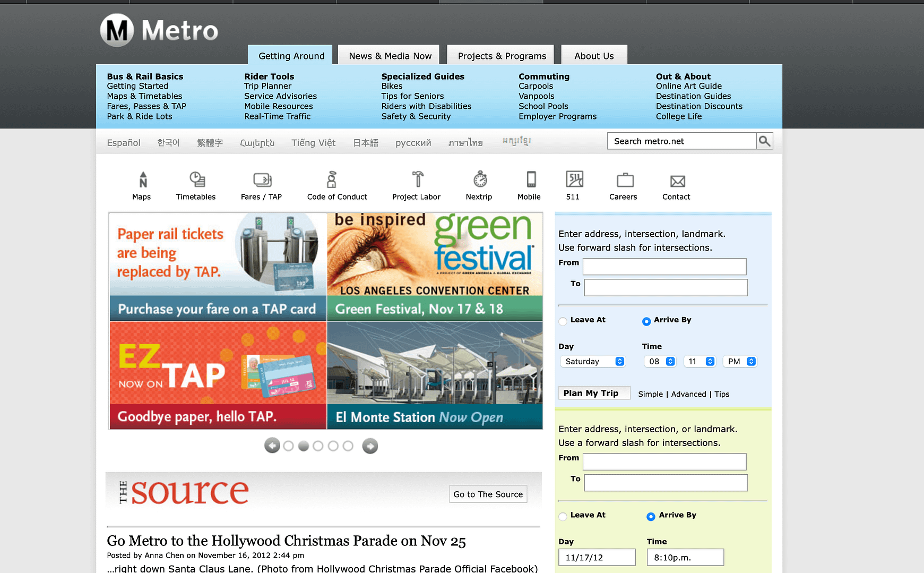Viewport: 924px width, 573px height.
Task: Select the fifth carousel dot
Action: [348, 446]
